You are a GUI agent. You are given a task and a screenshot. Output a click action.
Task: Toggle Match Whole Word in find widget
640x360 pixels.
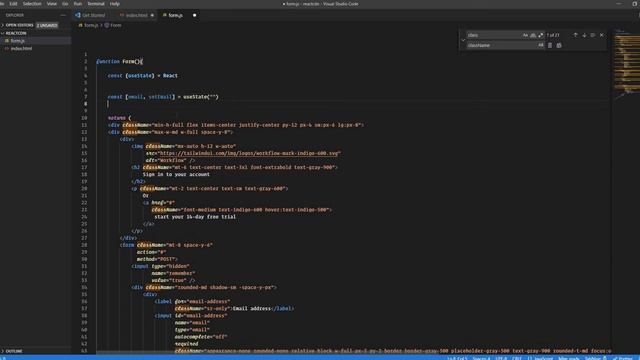(533, 35)
